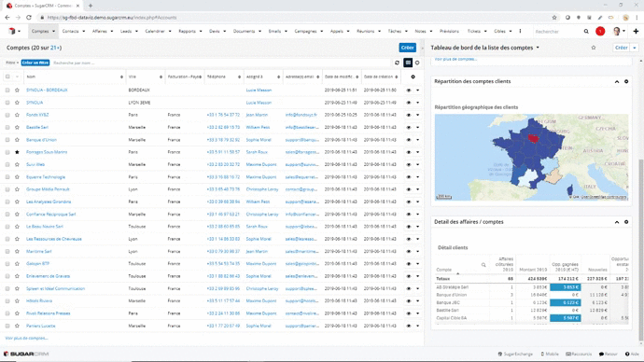Favorite the dashboard with the star icon
The width and height of the screenshot is (644, 362).
594,48
